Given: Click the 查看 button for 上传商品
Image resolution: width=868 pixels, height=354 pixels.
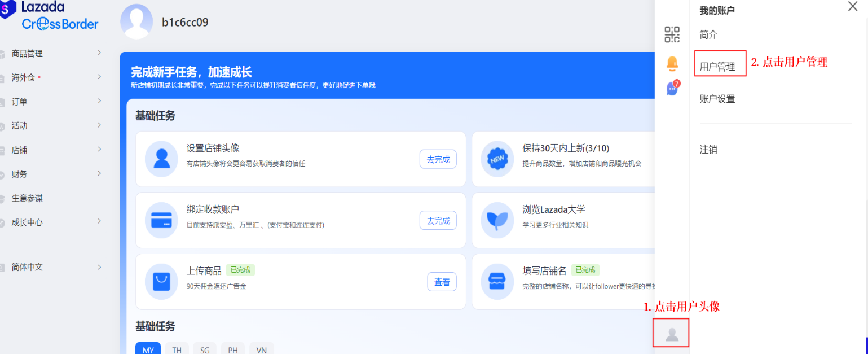Looking at the screenshot, I should 442,281.
